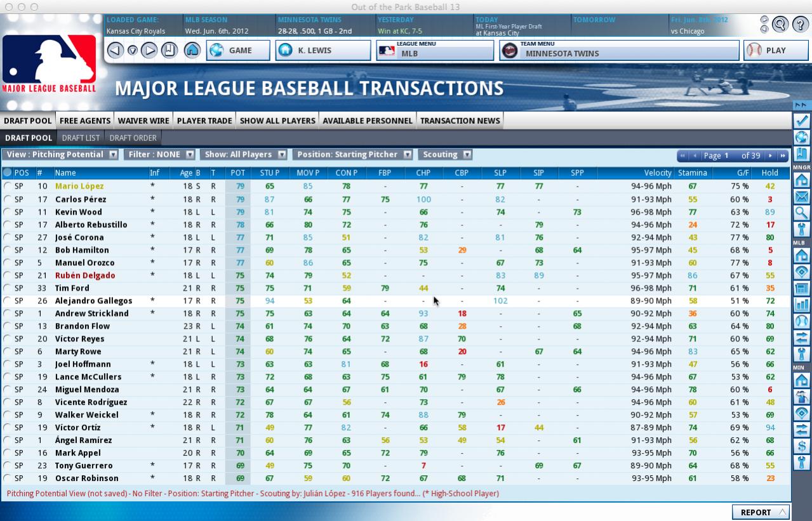Click the REPORT button

point(759,512)
